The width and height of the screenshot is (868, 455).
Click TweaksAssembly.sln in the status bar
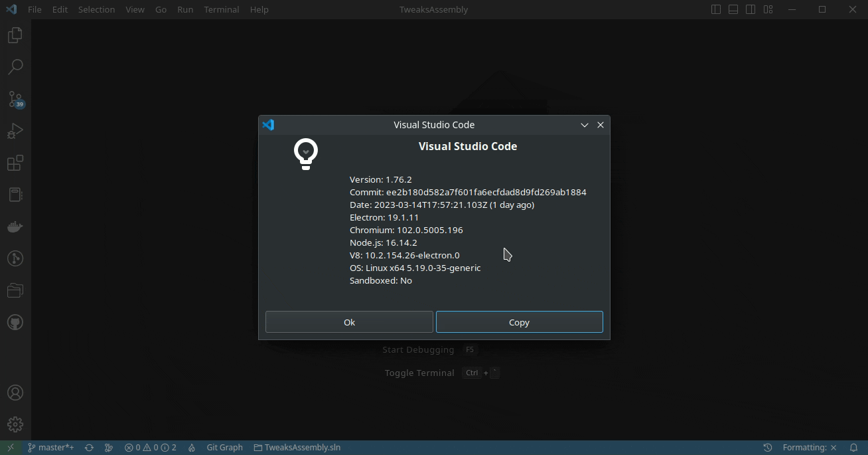[x=297, y=447]
